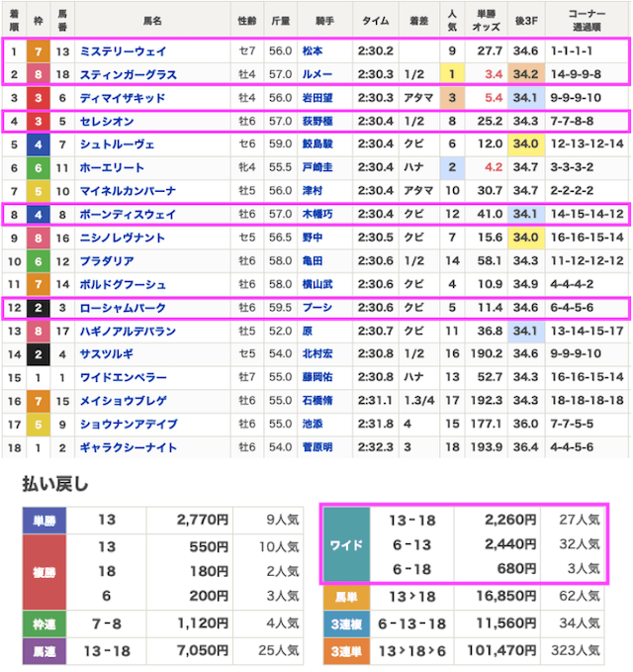Screen dimensions: 633x672
Task: Open horse link ニシノレヴナント
Action: tap(123, 238)
